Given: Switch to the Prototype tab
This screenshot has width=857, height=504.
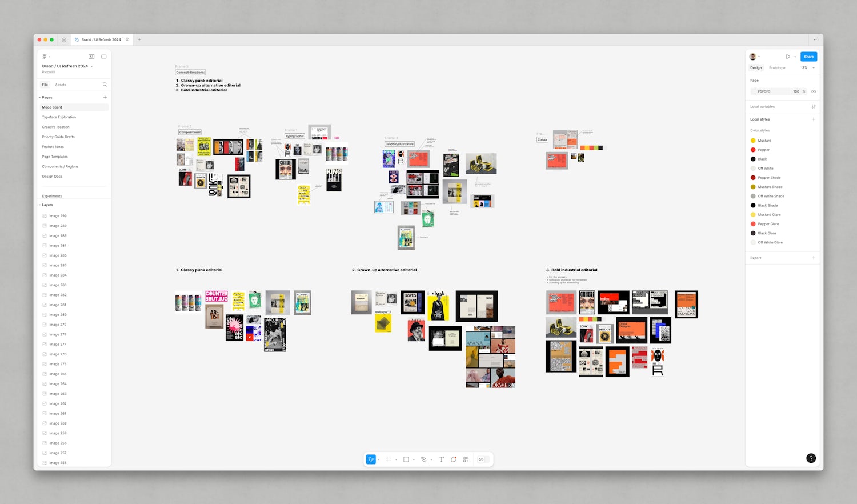Looking at the screenshot, I should coord(777,68).
